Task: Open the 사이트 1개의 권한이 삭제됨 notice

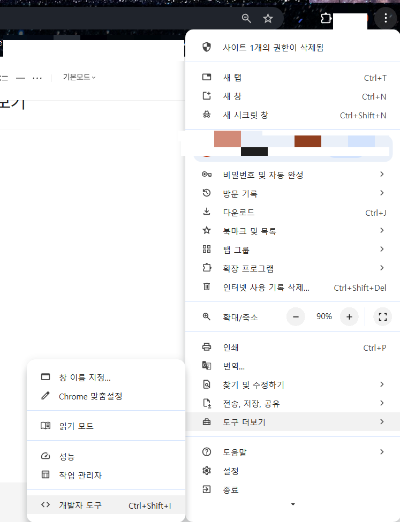Action: point(292,47)
